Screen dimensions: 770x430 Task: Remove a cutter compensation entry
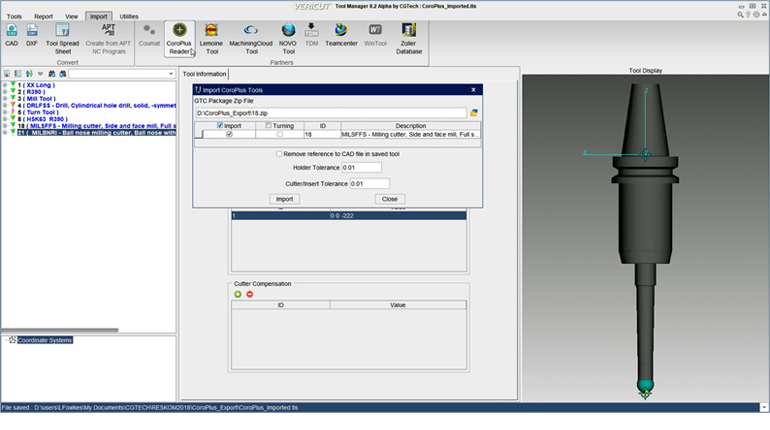tap(249, 294)
